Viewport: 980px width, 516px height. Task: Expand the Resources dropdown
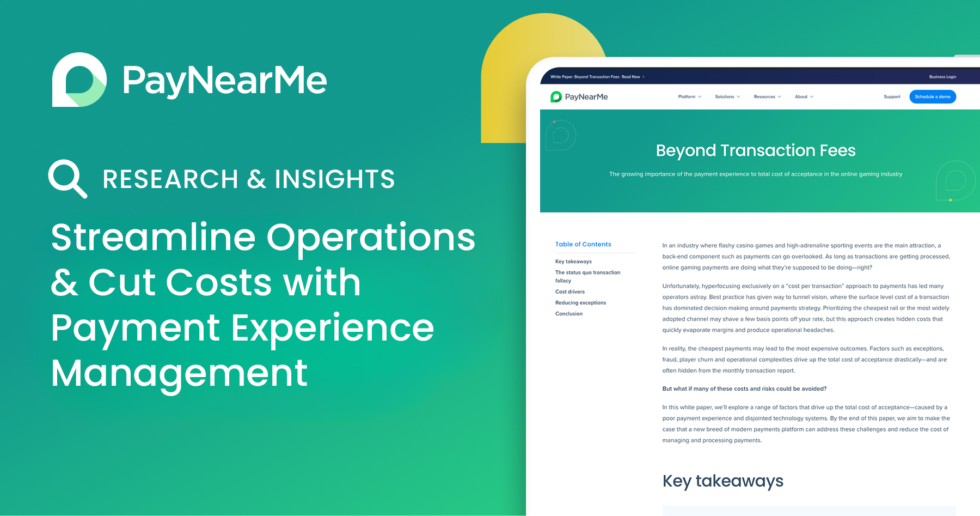pos(767,97)
